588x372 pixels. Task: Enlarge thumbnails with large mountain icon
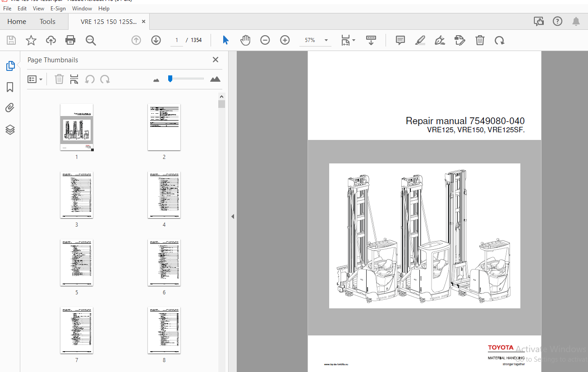click(216, 79)
